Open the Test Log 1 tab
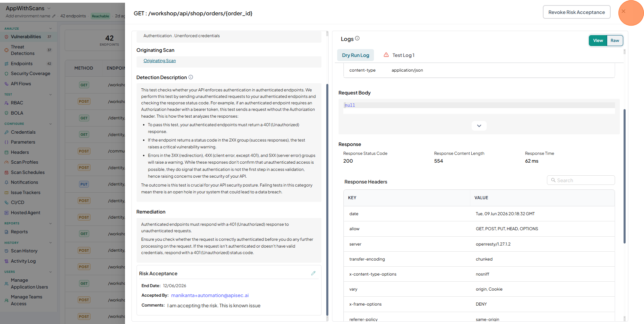Image resolution: width=644 pixels, height=324 pixels. click(x=399, y=55)
